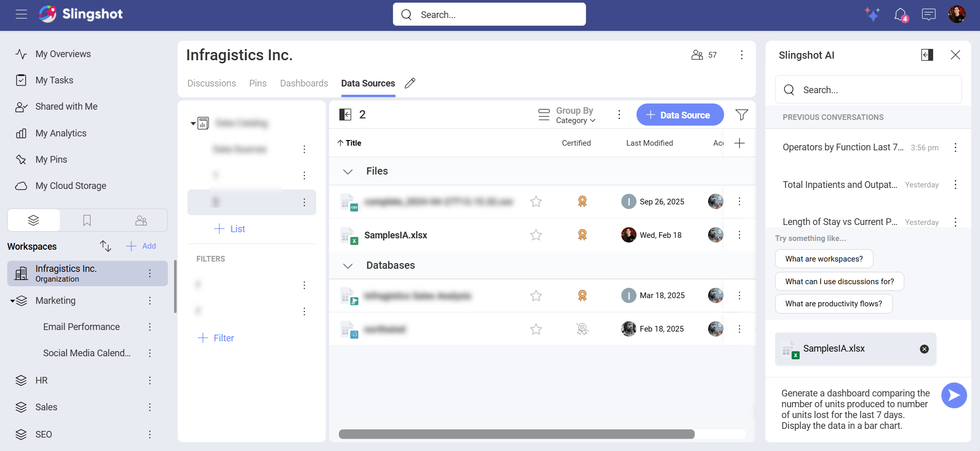Focus the Slingshot AI search field
Viewport: 980px width, 451px height.
(x=868, y=90)
